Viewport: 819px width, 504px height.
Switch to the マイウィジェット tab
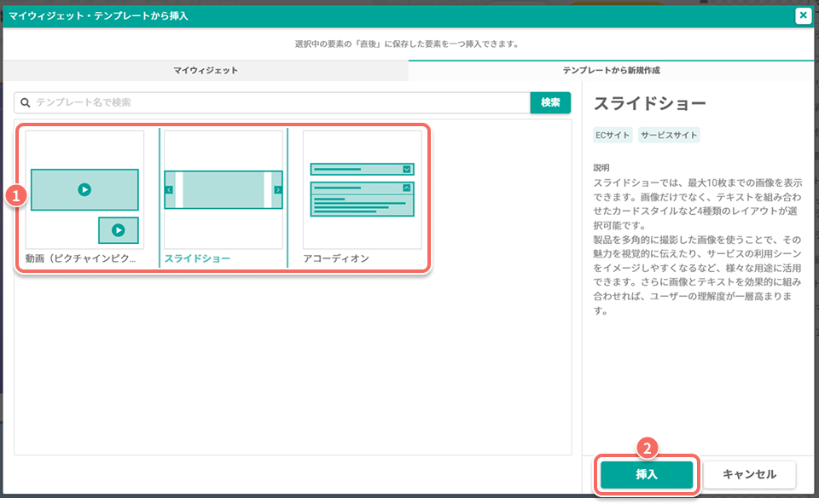[206, 71]
